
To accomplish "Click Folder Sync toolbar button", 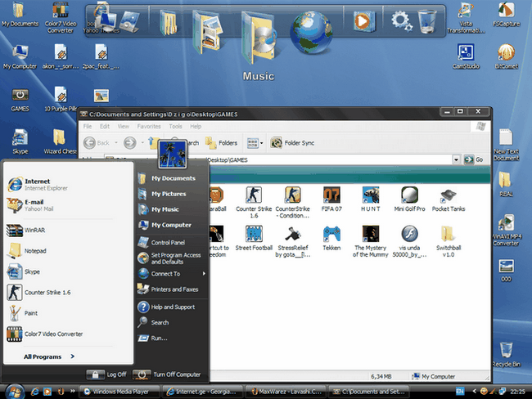I will 292,143.
